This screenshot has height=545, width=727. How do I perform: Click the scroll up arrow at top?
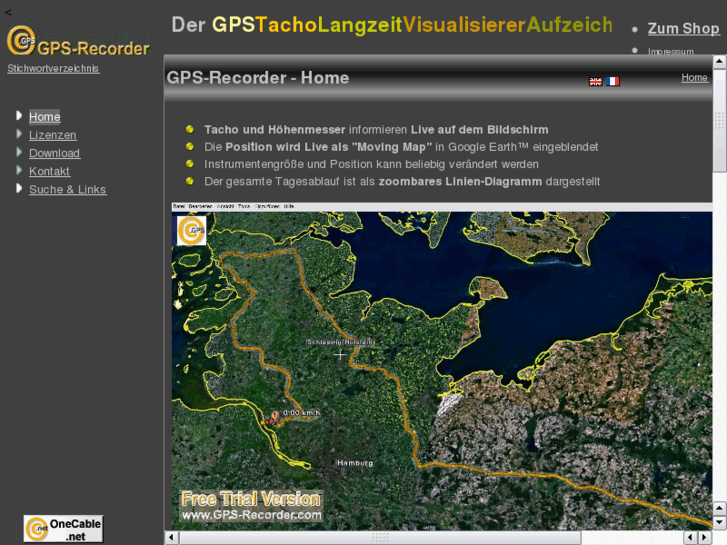tap(719, 62)
